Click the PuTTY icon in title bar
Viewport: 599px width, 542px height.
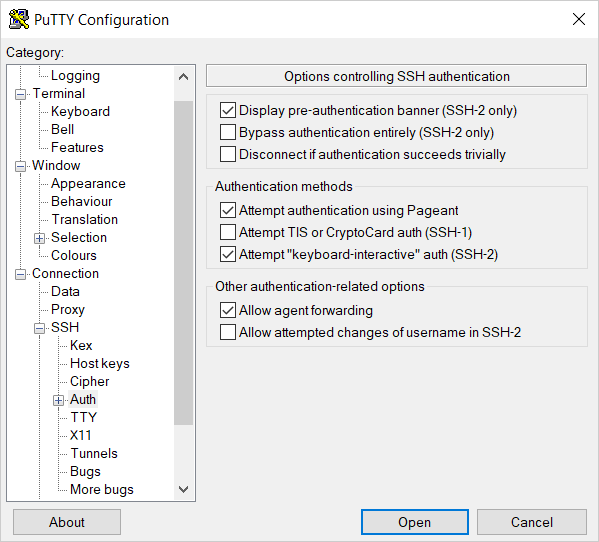pyautogui.click(x=19, y=19)
